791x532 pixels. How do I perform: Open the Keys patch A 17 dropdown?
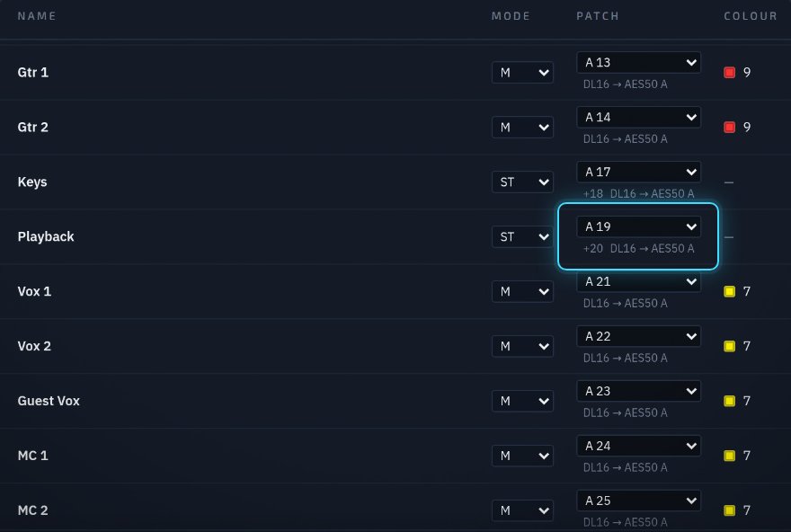click(638, 172)
